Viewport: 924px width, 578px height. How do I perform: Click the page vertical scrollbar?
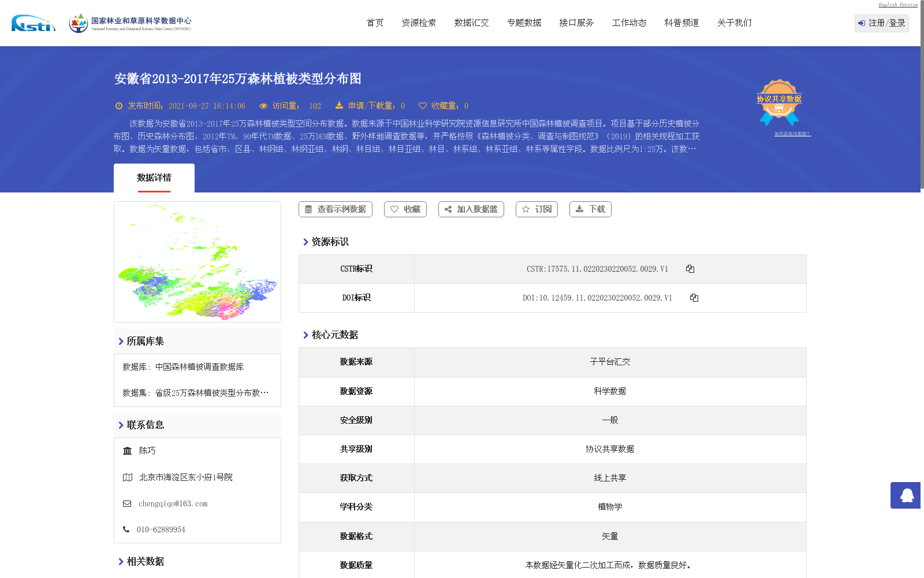[922, 95]
